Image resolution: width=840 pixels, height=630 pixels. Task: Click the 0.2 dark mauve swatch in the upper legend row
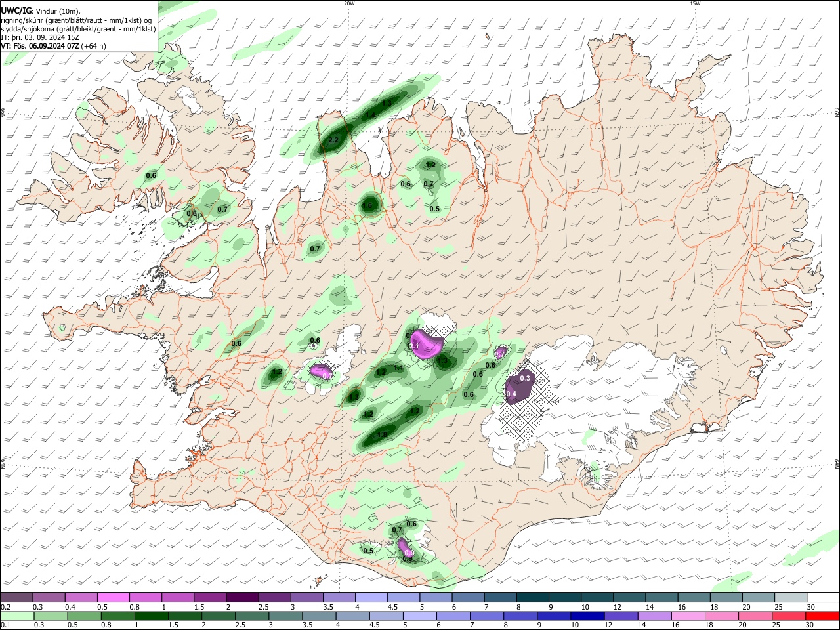(x=16, y=597)
